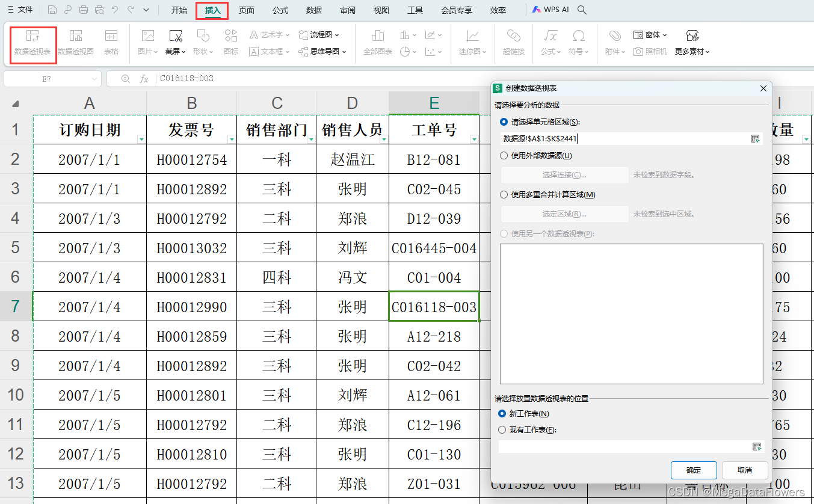Click the 图片 (Picture) icon
Screen dimensions: 814x504
click(147, 36)
